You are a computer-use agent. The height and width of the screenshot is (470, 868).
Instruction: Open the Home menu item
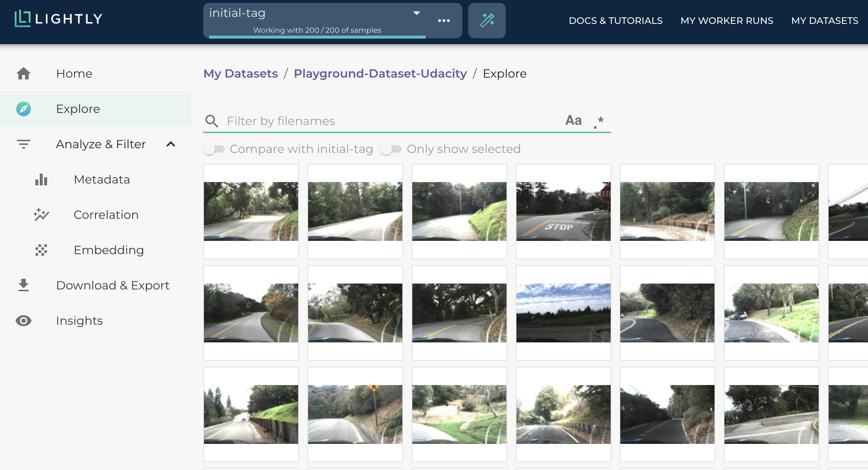click(x=96, y=74)
